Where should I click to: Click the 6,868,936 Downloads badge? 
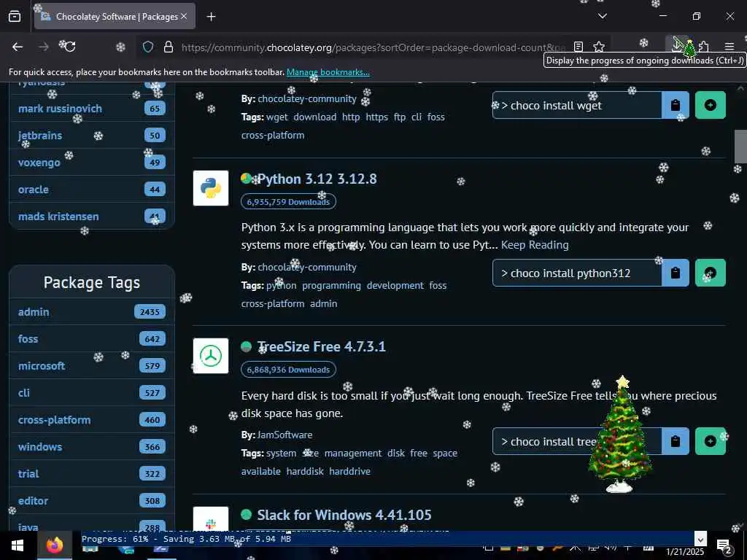pyautogui.click(x=288, y=370)
